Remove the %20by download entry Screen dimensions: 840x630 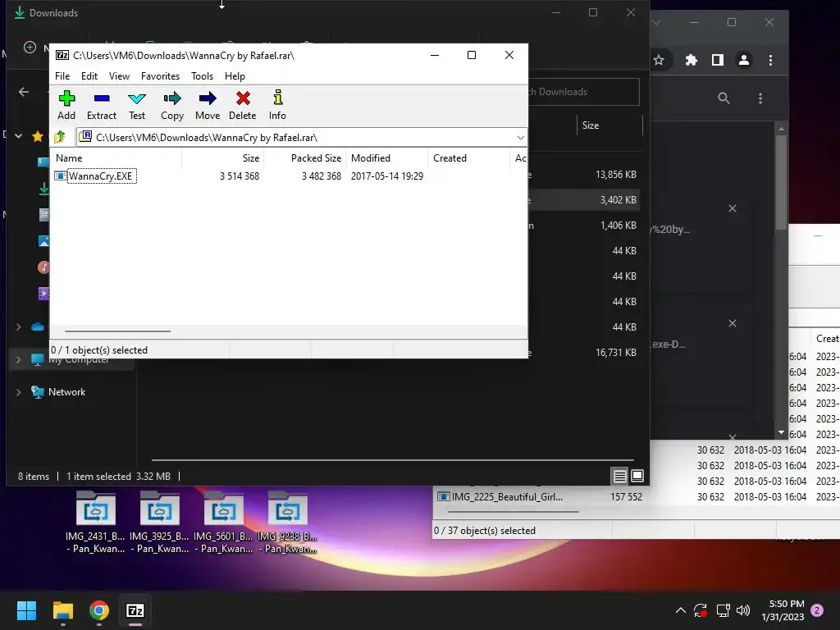click(733, 208)
